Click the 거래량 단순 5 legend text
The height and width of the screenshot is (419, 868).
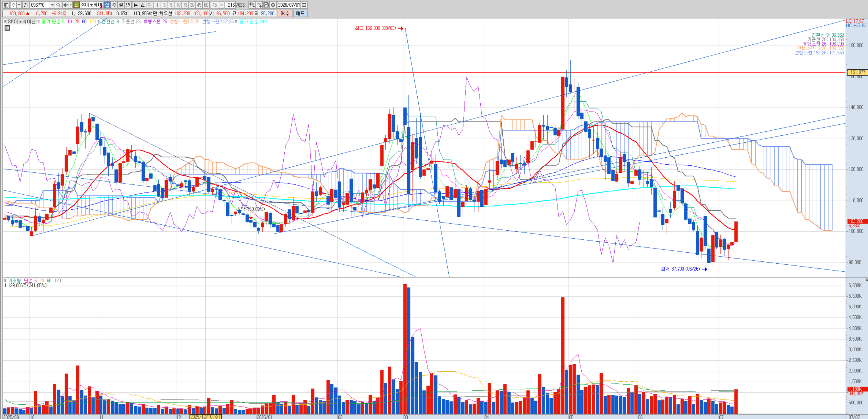pyautogui.click(x=22, y=280)
